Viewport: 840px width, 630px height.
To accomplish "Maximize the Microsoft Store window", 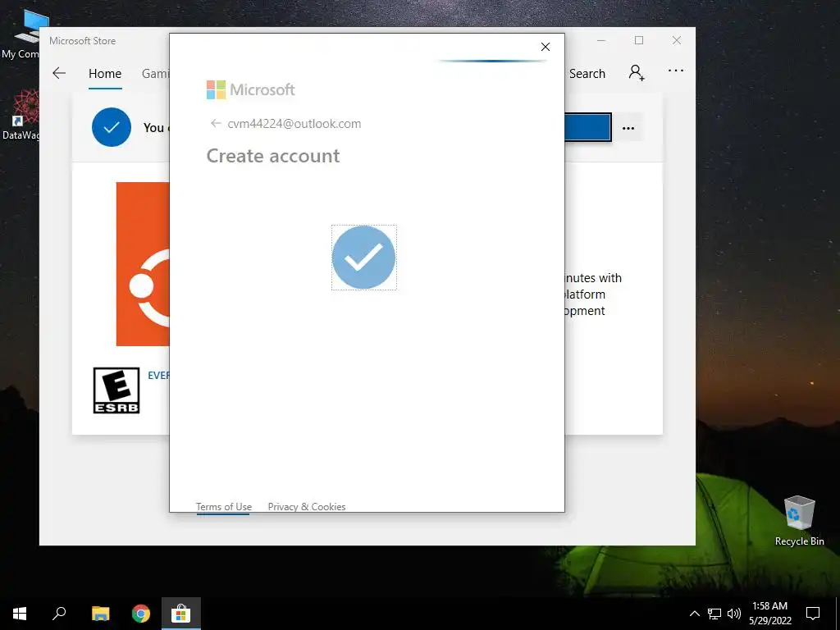I will [x=638, y=41].
